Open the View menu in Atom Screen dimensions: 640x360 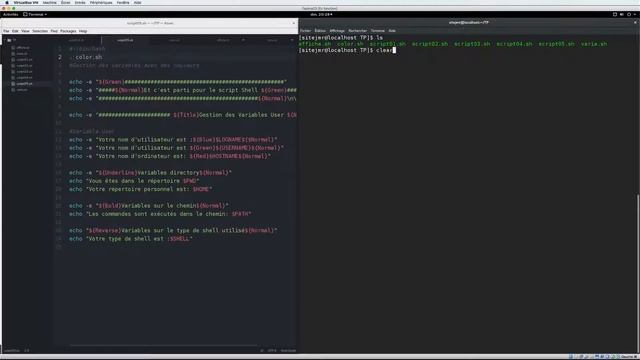25,31
